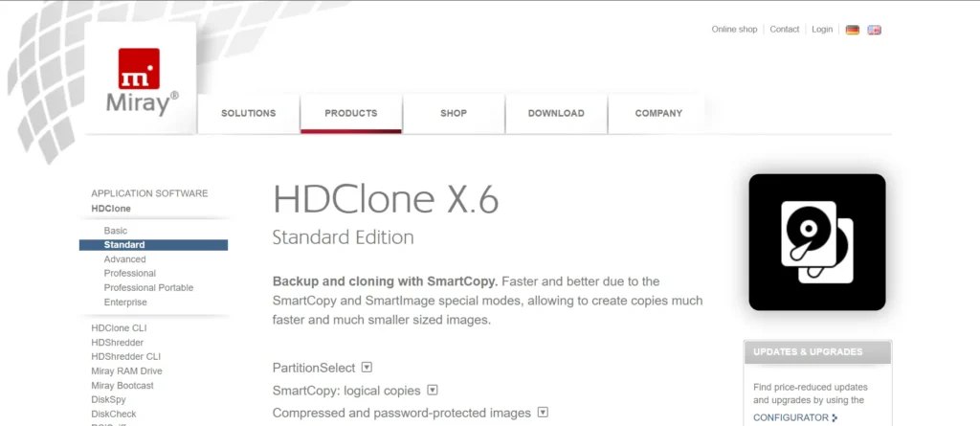Click the Contact link
Image resolution: width=980 pixels, height=426 pixels.
[785, 30]
